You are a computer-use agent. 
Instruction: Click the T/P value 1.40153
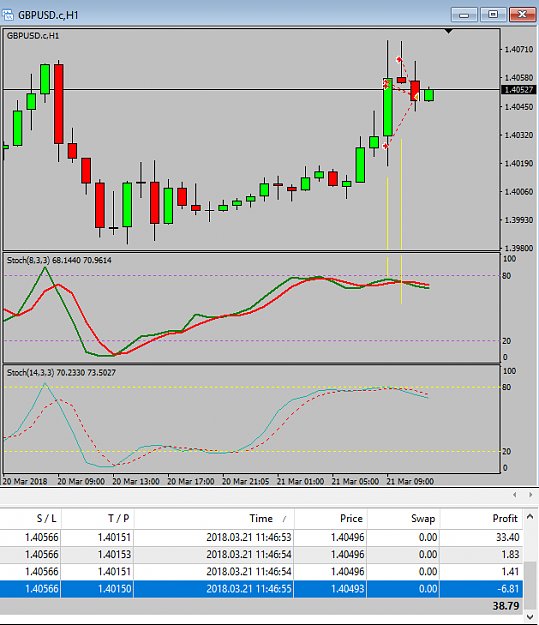coord(114,554)
